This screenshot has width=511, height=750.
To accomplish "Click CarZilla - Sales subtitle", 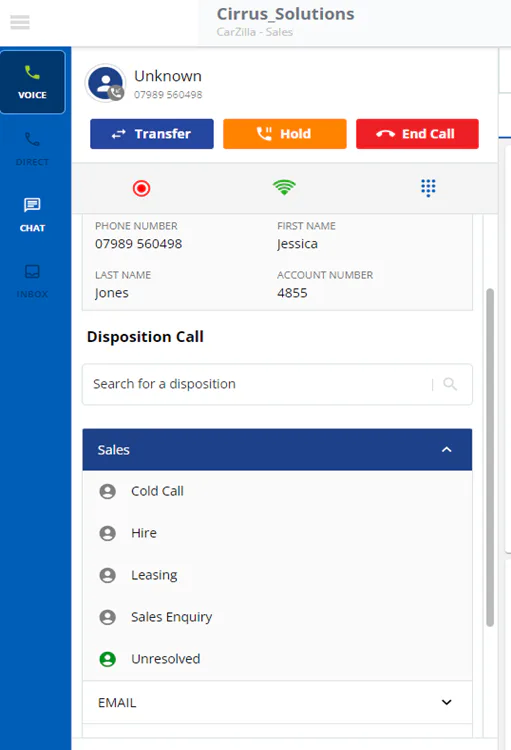I will 255,32.
